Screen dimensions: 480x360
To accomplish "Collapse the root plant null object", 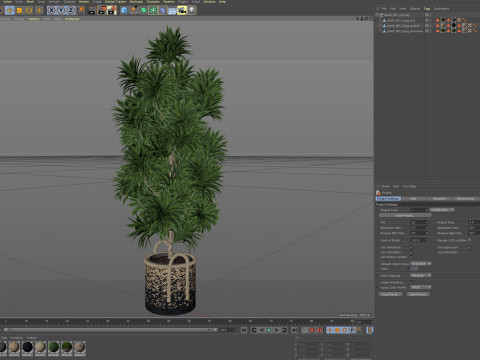I will [x=377, y=15].
